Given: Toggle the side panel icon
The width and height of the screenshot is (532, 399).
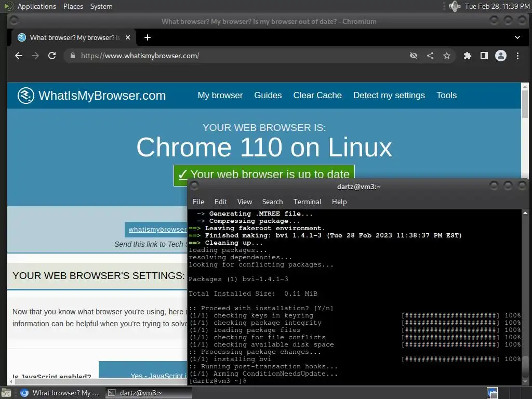Looking at the screenshot, I should (x=484, y=56).
